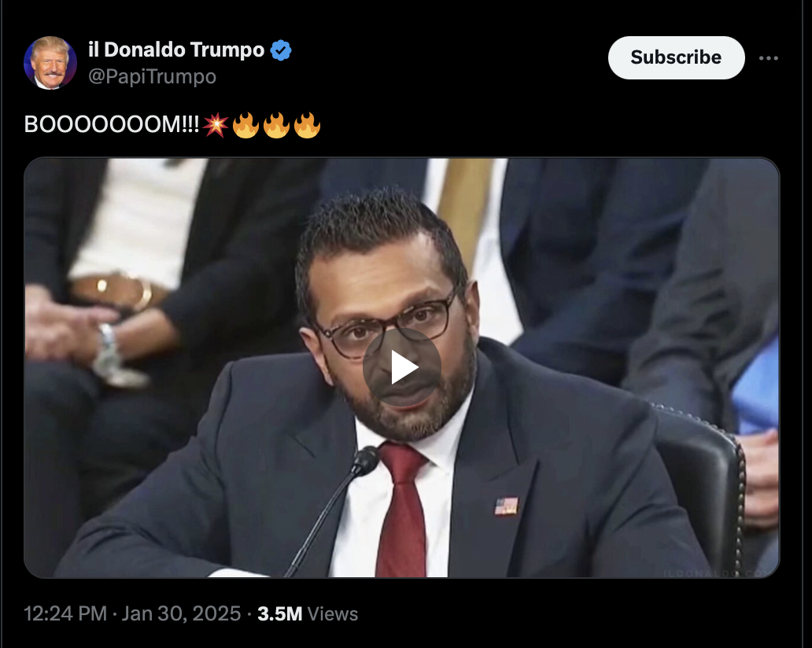The width and height of the screenshot is (812, 648).
Task: Click the Subscribe button
Action: (x=677, y=57)
